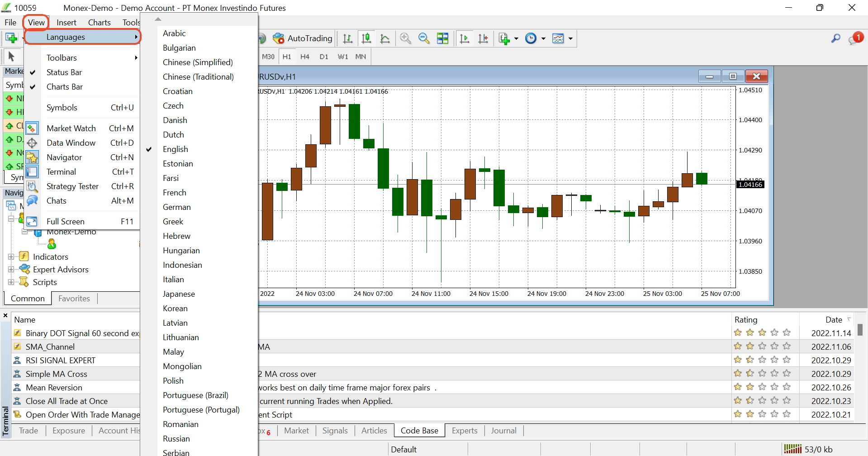This screenshot has height=456, width=868.
Task: Click the Full Screen menu icon
Action: click(x=32, y=222)
